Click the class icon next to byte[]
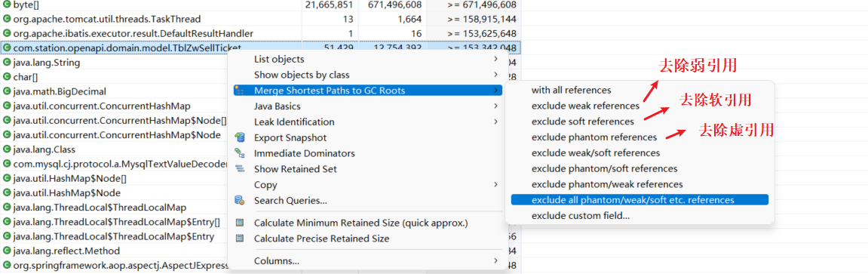Image resolution: width=868 pixels, height=274 pixels. point(7,5)
